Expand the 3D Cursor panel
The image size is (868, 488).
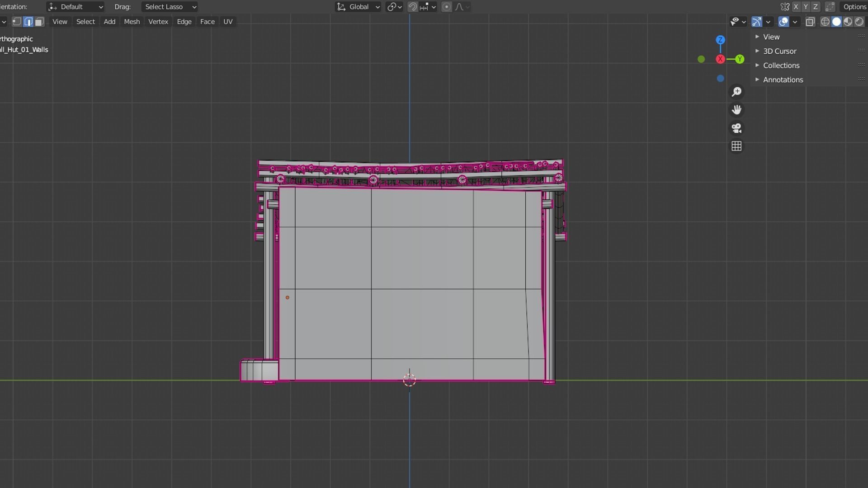pos(779,51)
